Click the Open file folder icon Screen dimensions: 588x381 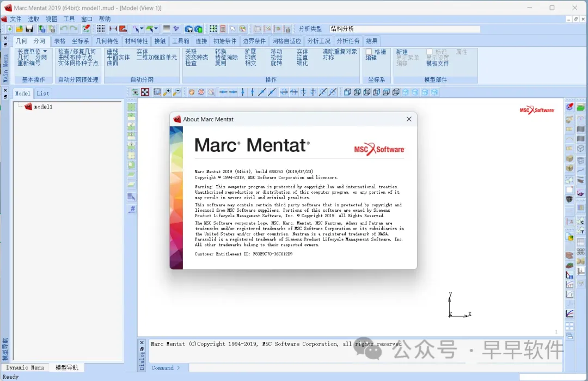click(x=20, y=29)
